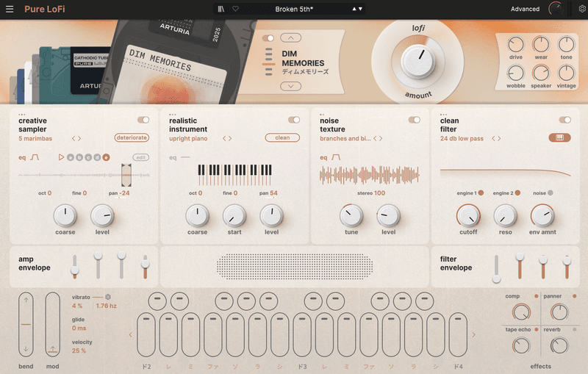
Task: Next clean filter type arrow
Action: [x=499, y=139]
